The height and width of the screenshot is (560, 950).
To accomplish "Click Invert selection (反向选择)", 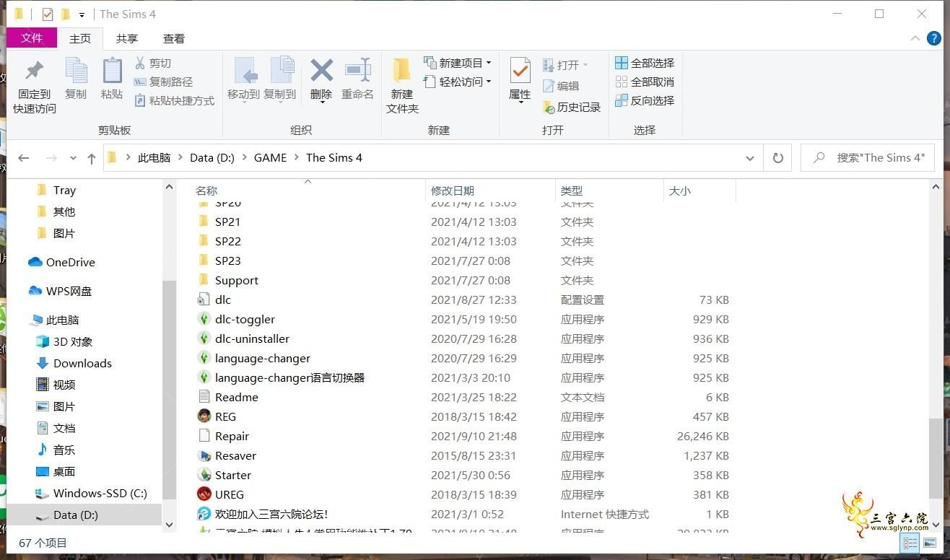I will 645,101.
